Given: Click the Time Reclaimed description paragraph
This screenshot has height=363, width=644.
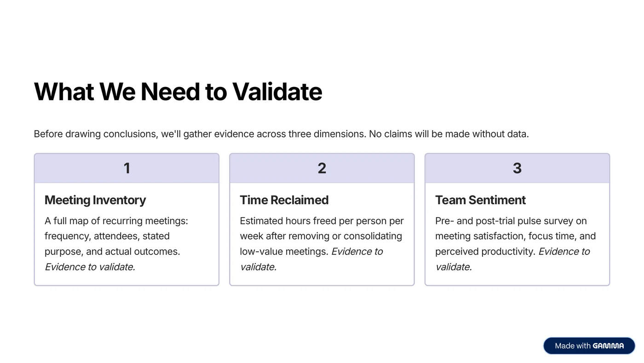Looking at the screenshot, I should 322,244.
